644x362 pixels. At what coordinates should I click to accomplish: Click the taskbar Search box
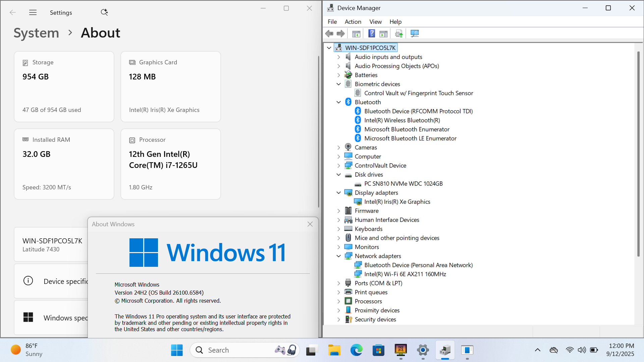[x=245, y=350]
